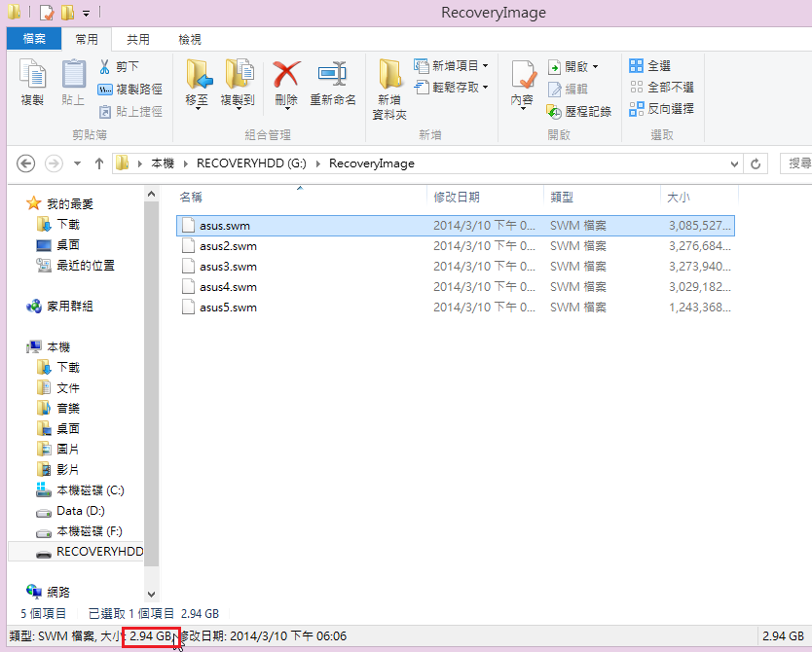Click the 複製 (Copy) icon in ribbon
The height and width of the screenshot is (652, 812).
[32, 76]
